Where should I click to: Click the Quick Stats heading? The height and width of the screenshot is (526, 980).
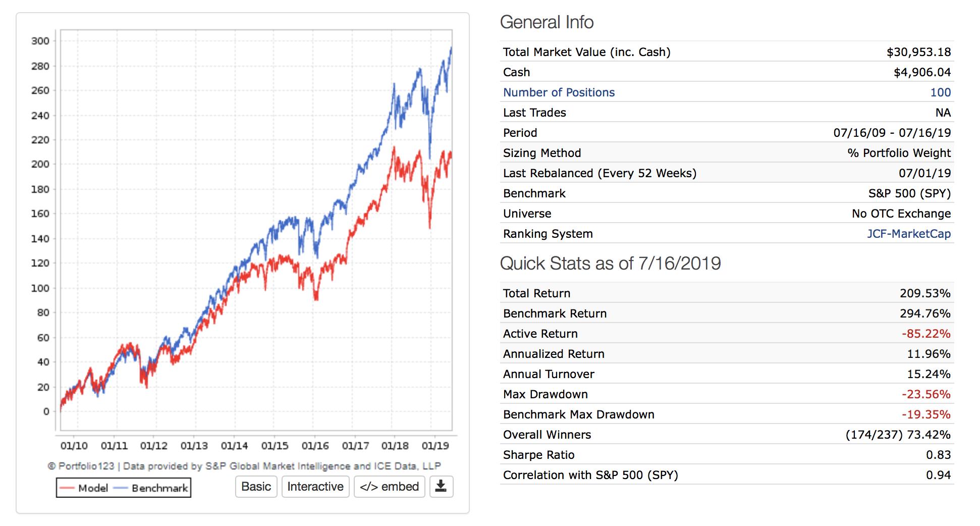coord(610,264)
